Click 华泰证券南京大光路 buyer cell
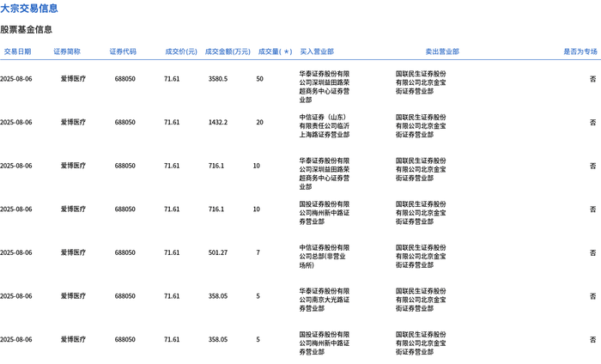The image size is (601, 364). tap(325, 300)
